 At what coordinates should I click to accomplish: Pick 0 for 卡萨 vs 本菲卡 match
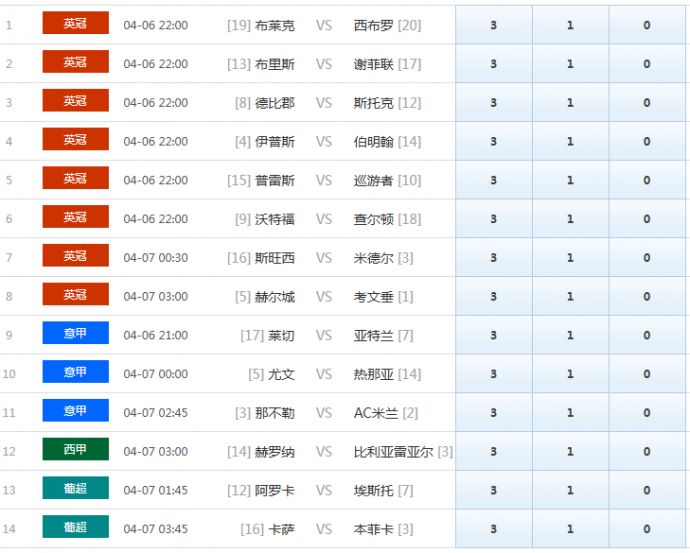click(x=647, y=529)
